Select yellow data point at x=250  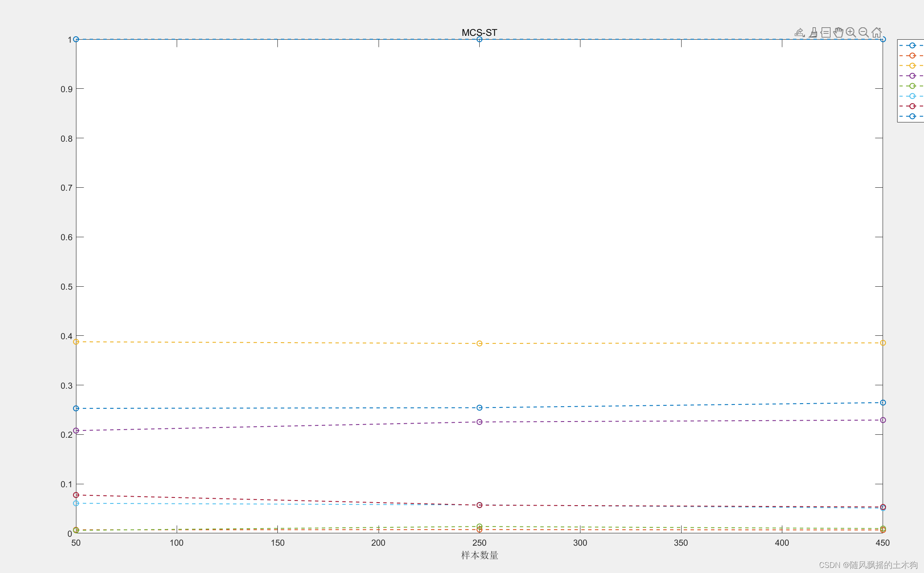tap(479, 343)
